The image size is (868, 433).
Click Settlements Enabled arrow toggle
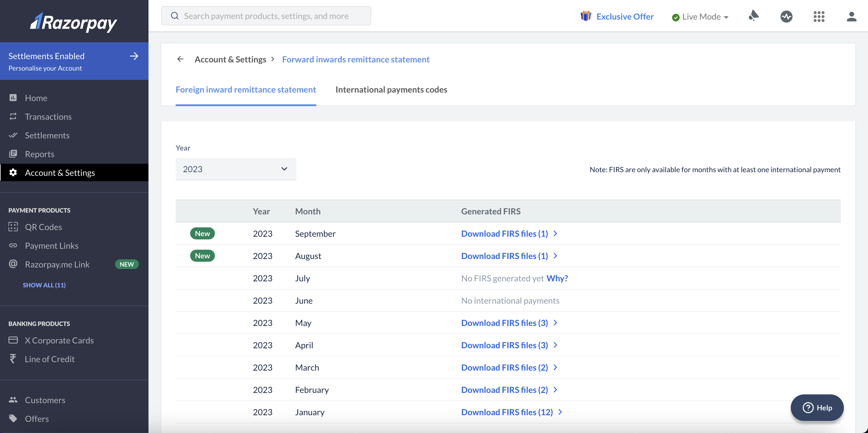(x=135, y=56)
